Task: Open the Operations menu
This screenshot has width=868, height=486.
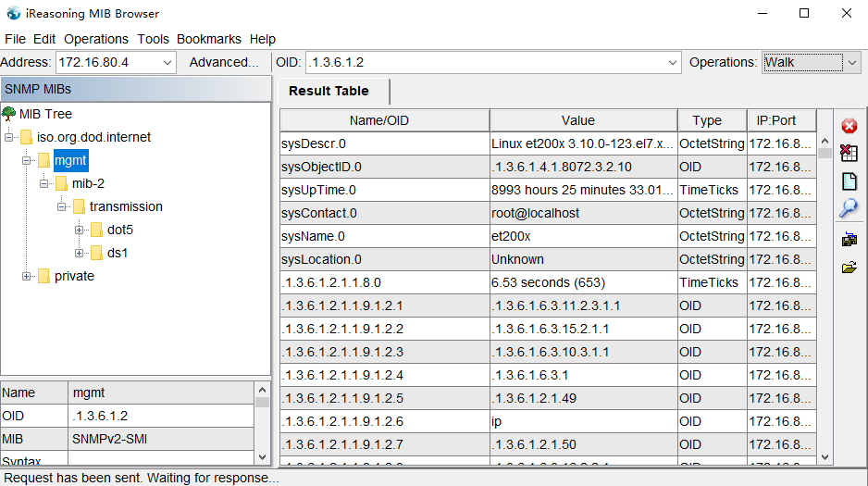Action: click(x=95, y=39)
